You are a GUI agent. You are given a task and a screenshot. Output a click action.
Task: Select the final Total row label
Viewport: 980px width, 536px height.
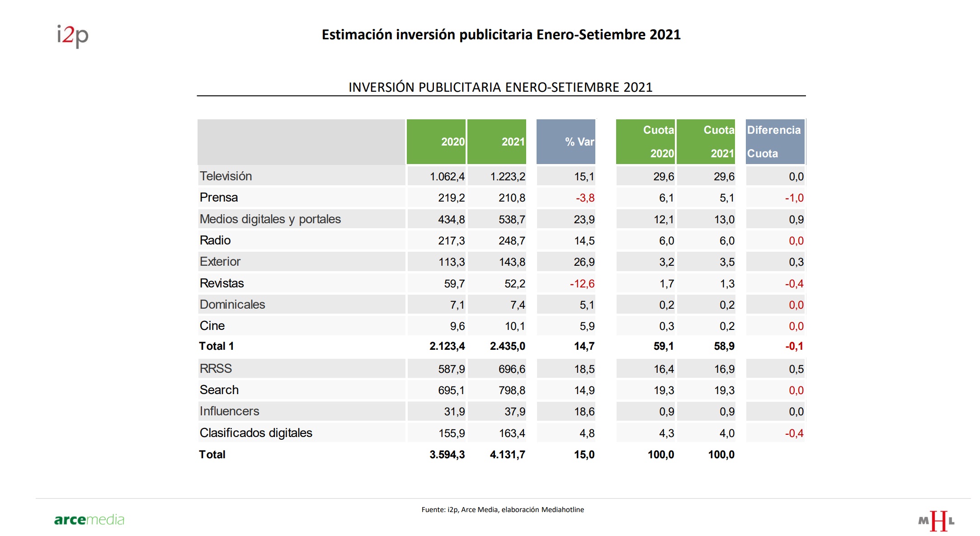coord(212,455)
